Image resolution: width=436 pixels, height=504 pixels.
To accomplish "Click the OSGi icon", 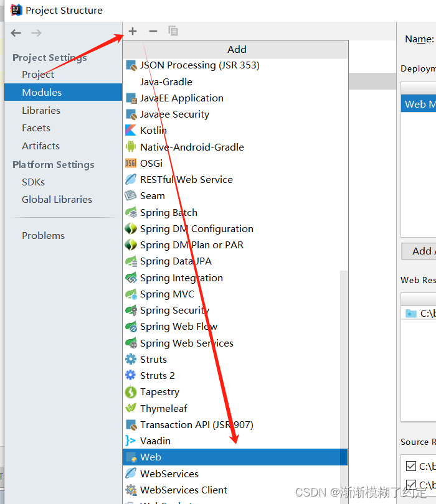I will 131,163.
